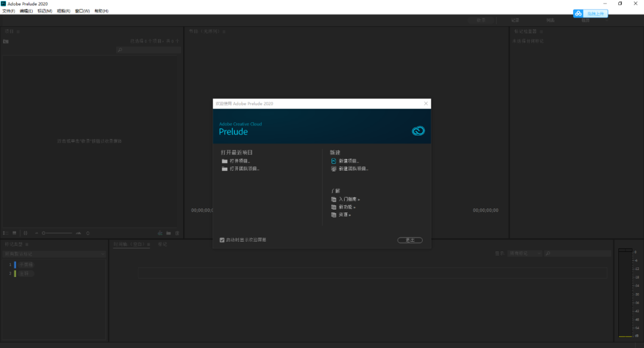Open the project panel menu icon
The width and height of the screenshot is (644, 348).
18,31
